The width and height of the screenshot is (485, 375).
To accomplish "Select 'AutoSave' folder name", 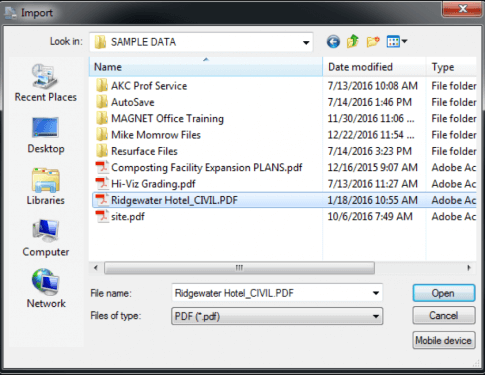I will 133,102.
